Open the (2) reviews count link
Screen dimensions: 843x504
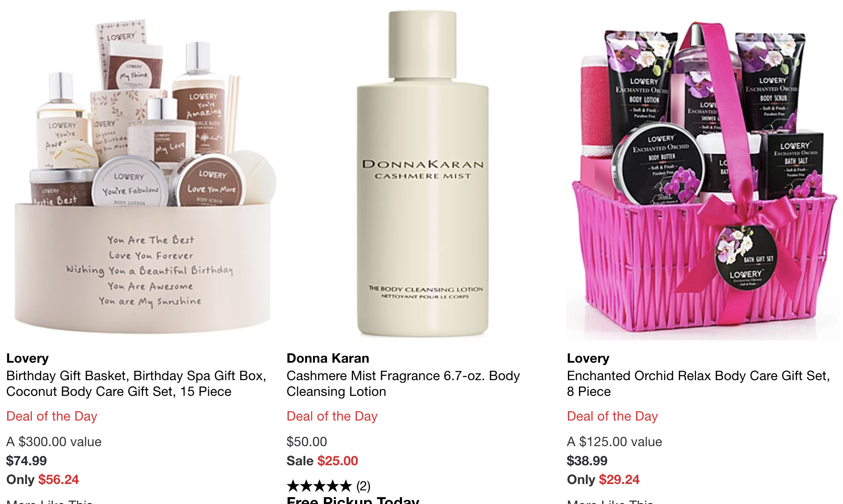point(363,486)
